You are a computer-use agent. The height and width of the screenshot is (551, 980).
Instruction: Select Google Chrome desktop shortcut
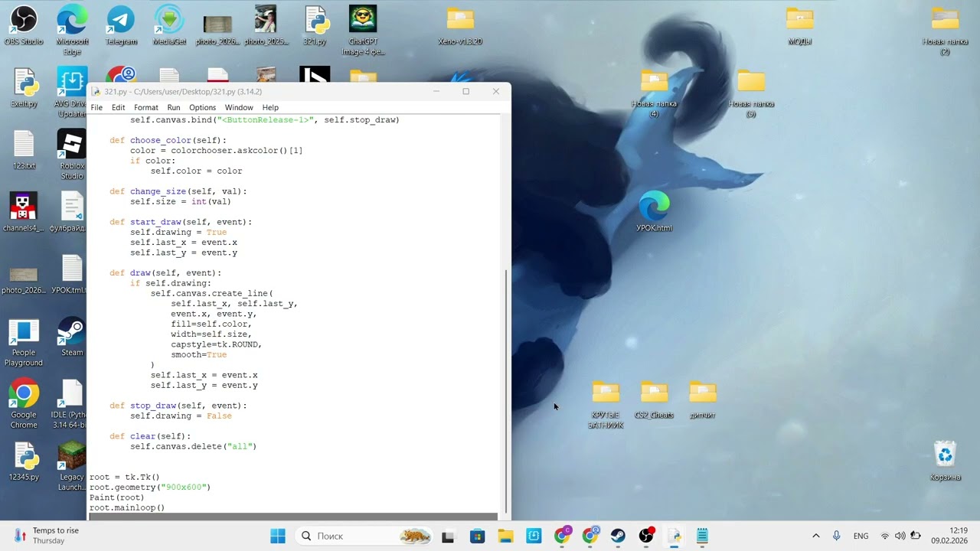point(24,403)
